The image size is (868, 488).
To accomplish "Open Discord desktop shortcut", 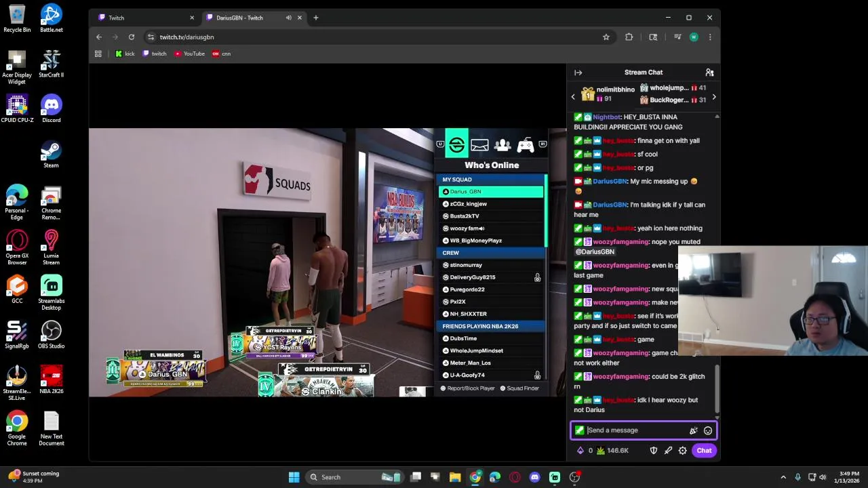I will pos(51,109).
